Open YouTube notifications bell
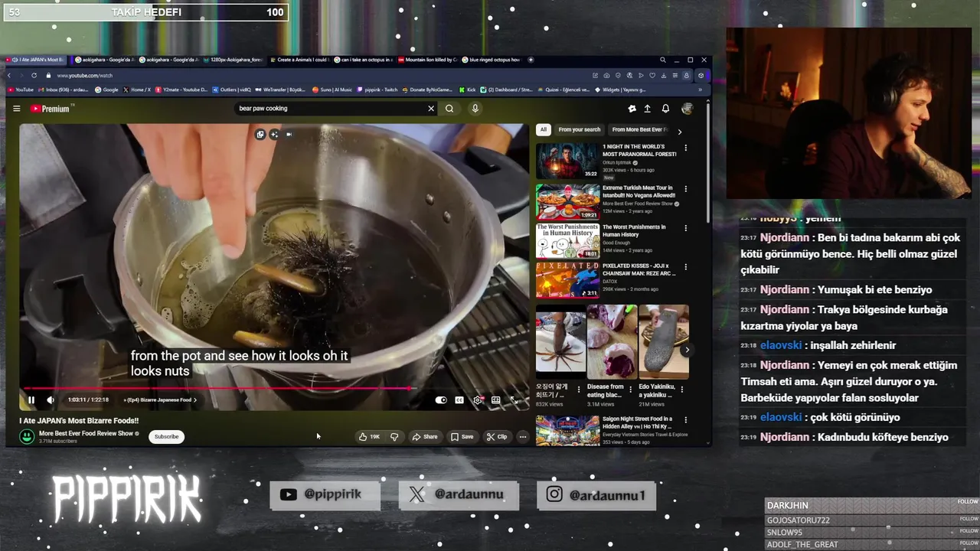Screen dimensions: 980x551 [665, 109]
